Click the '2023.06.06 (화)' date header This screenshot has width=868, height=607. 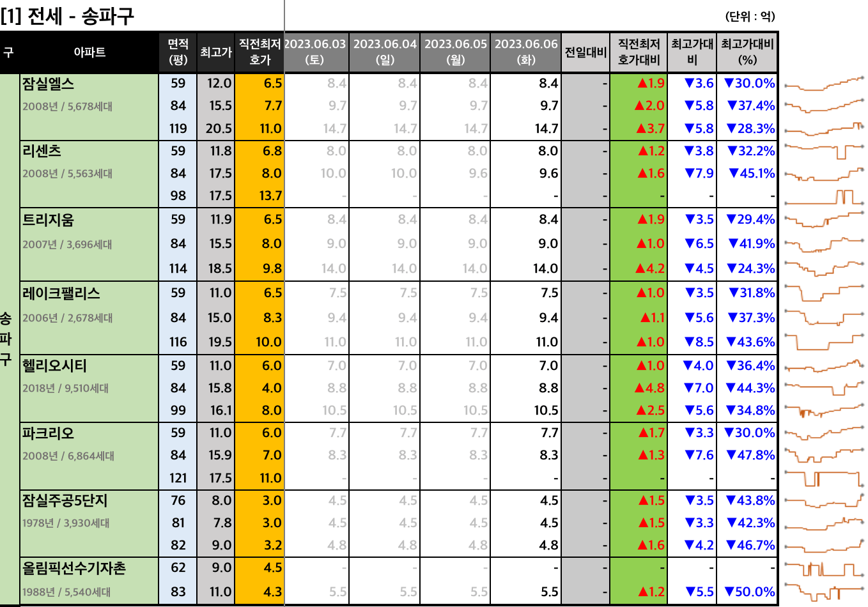point(526,52)
